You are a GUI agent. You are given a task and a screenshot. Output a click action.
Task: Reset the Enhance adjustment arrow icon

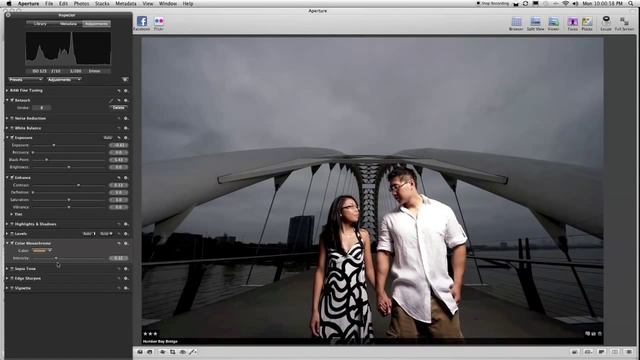click(x=119, y=178)
